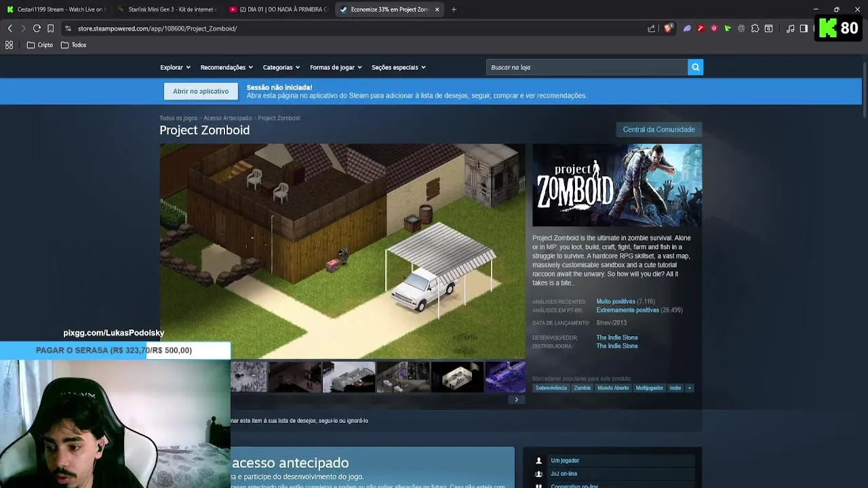
Task: Follow the Acesso Antecipado breadcrumb link
Action: [227, 118]
